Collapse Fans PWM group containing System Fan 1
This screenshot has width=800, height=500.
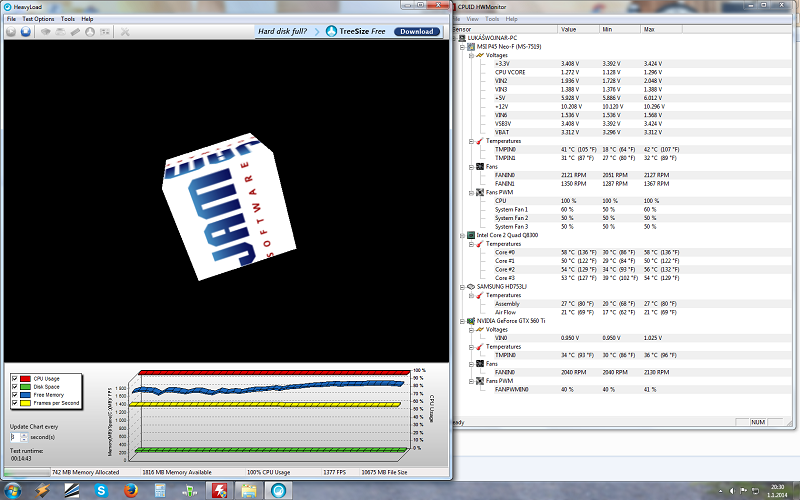(x=471, y=192)
